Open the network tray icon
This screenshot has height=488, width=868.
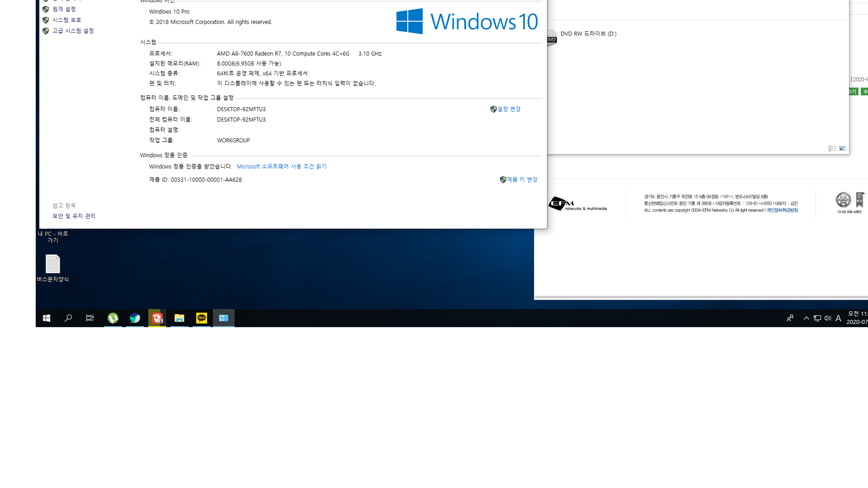pos(817,318)
